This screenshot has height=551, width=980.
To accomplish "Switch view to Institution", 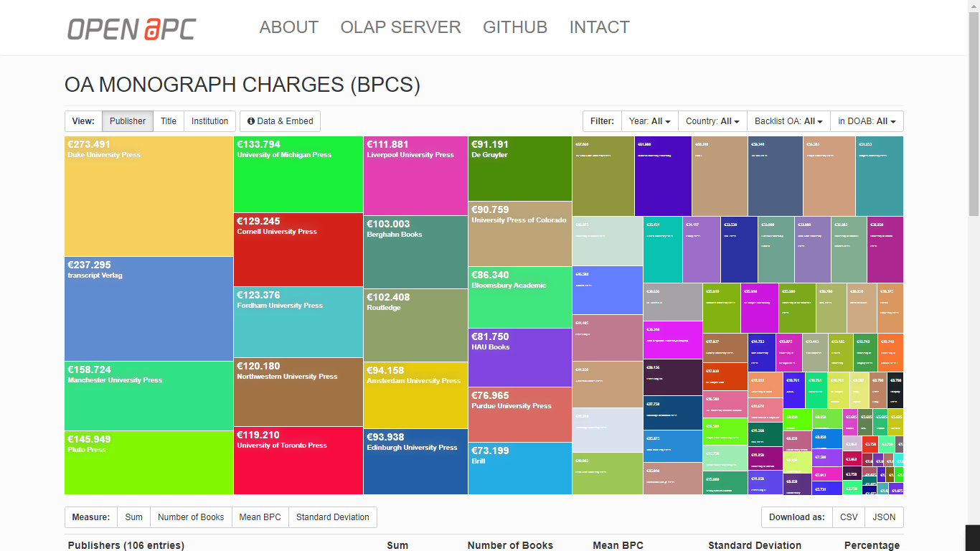I will coord(209,121).
